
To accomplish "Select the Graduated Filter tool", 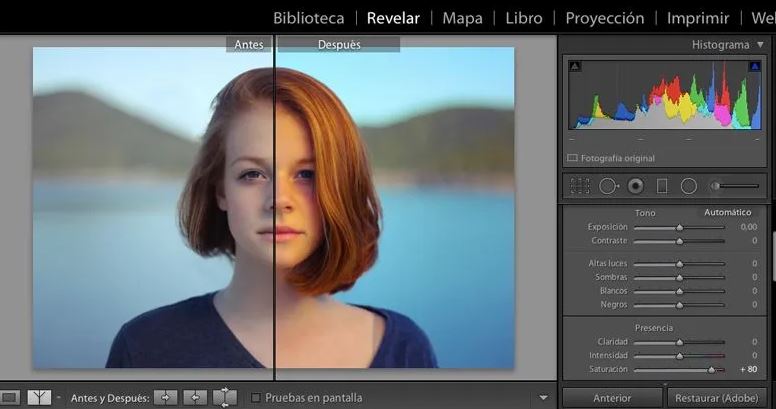I will (x=661, y=186).
